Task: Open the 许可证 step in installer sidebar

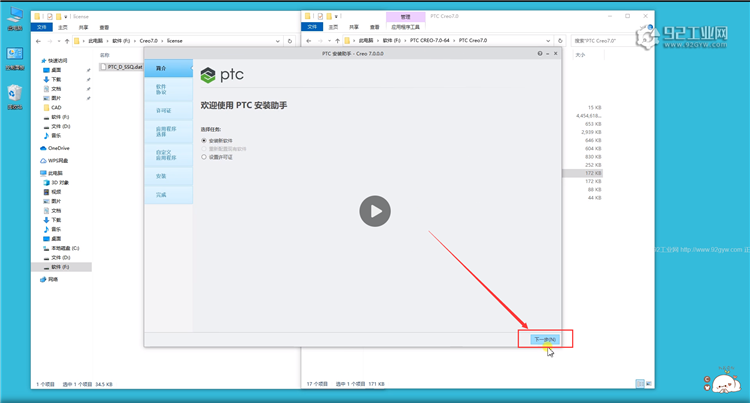Action: pyautogui.click(x=169, y=110)
